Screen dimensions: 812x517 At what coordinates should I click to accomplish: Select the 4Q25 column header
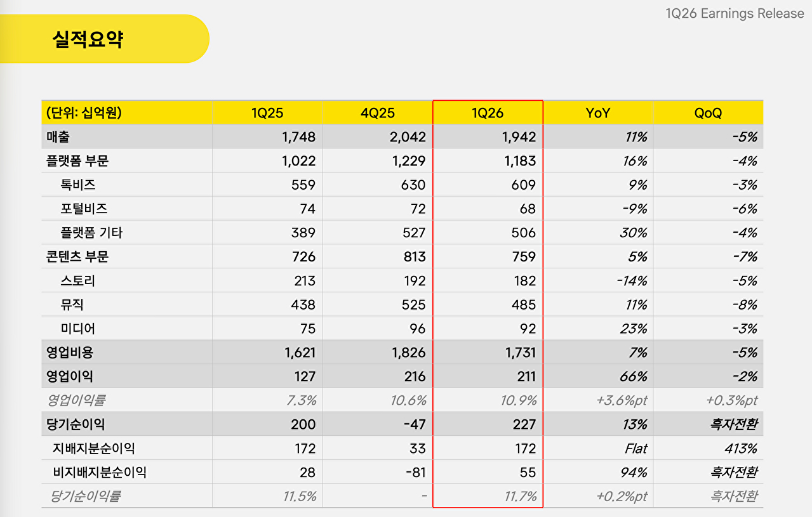pos(378,113)
